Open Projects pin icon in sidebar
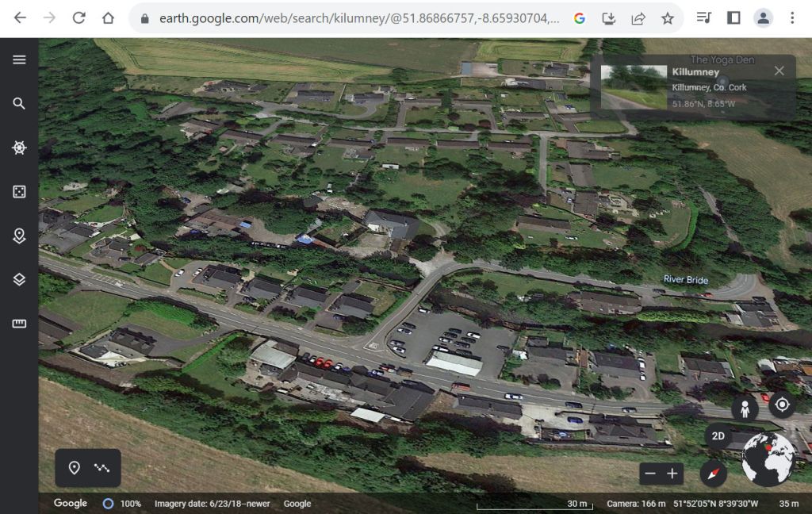Screen dimensions: 812x514 19,236
